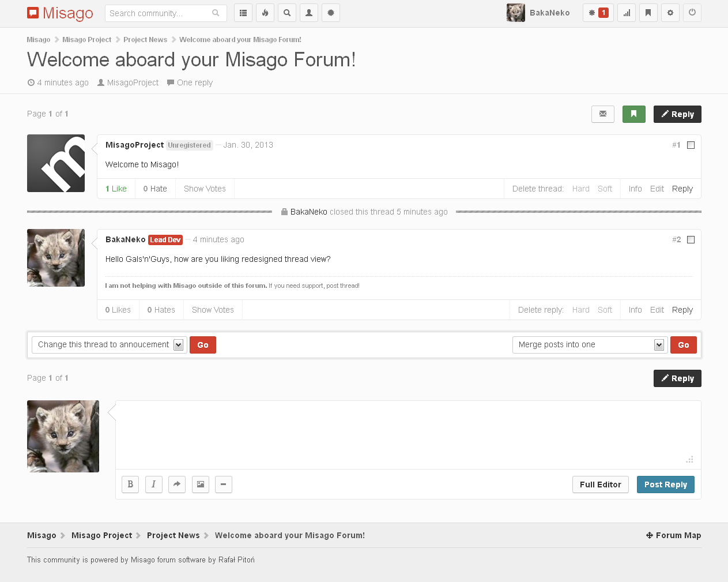This screenshot has width=728, height=582.
Task: Focus the Search community input field
Action: 159,13
